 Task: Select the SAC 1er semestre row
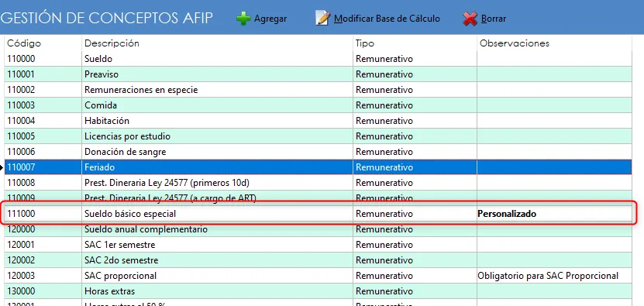click(319, 245)
